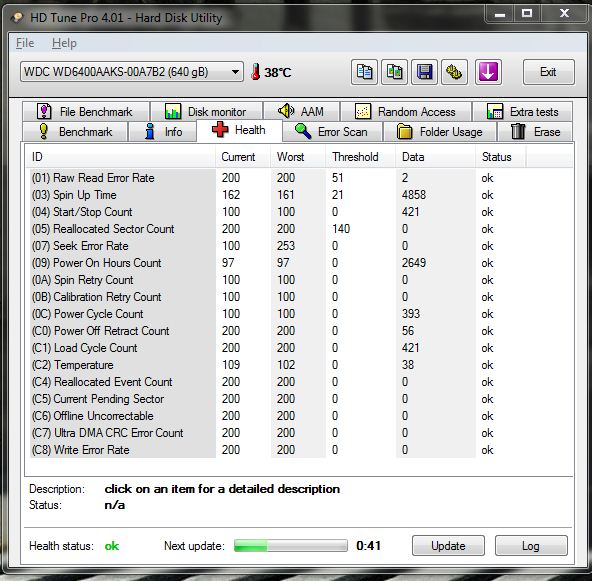Open the File menu
Screen dimensions: 592x581
click(25, 43)
